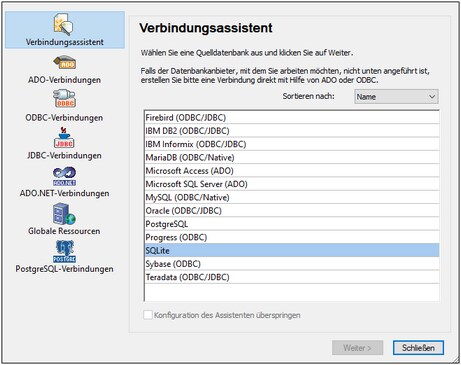Viewport: 461px width, 365px height.
Task: Click the Schließen button
Action: coord(418,348)
